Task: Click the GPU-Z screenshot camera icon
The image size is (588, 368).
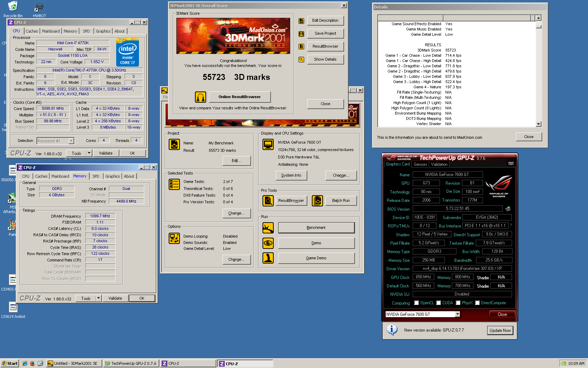Action: coord(511,164)
